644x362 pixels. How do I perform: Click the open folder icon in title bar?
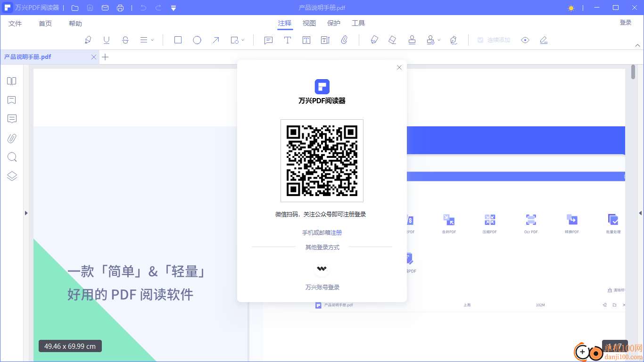pos(75,8)
